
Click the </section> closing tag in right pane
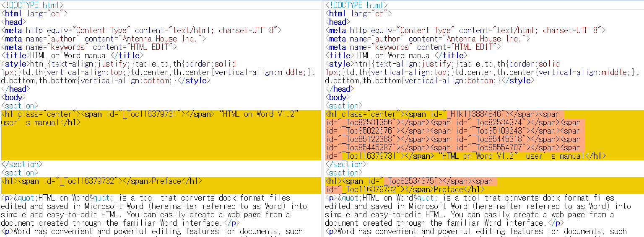(x=346, y=164)
